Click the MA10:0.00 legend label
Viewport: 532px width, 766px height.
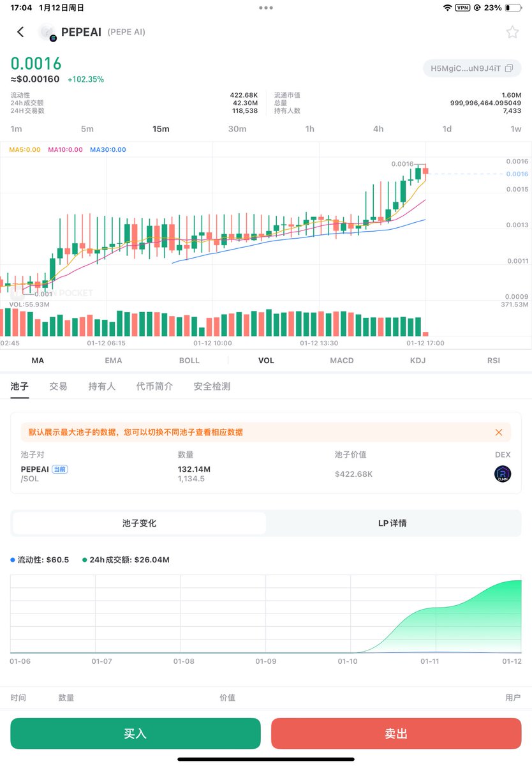click(x=64, y=150)
